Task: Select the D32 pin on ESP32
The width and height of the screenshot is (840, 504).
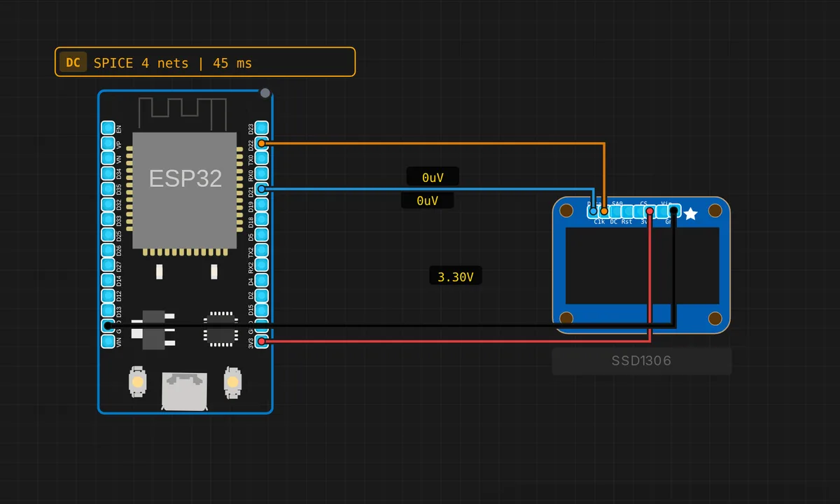Action: (108, 204)
